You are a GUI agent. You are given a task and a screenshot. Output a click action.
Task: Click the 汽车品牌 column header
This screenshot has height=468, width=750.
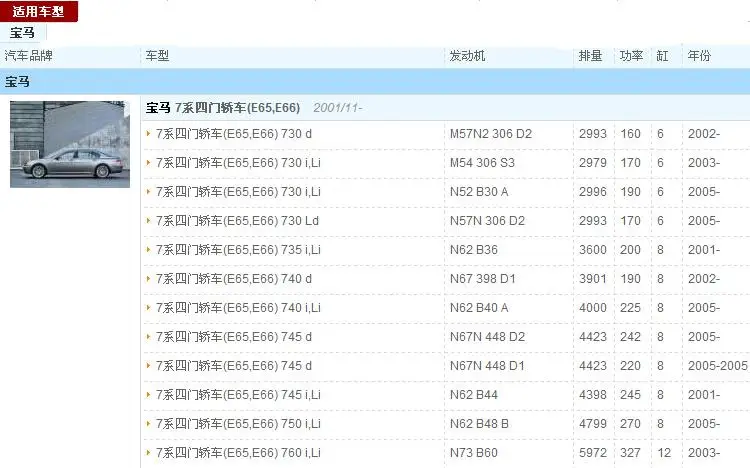point(29,56)
